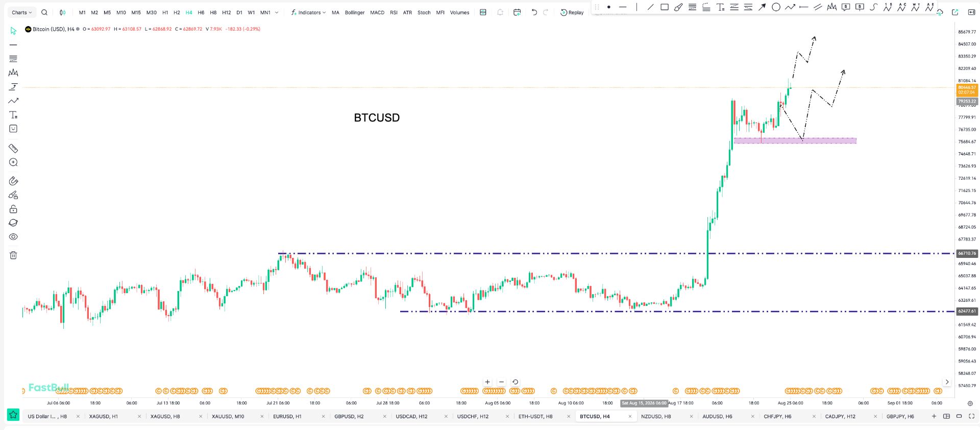Switch timeframe to D1
The height and width of the screenshot is (430, 980).
(x=239, y=12)
